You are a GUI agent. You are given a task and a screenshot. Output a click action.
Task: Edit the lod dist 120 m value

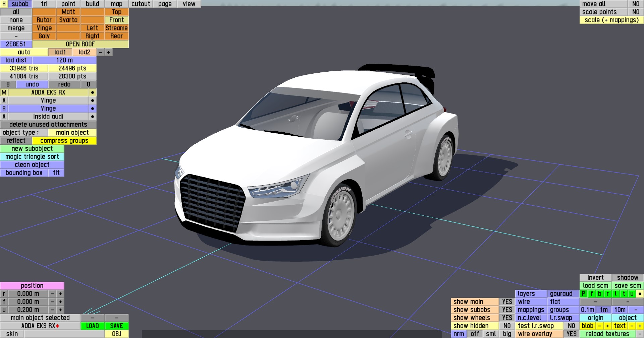64,60
